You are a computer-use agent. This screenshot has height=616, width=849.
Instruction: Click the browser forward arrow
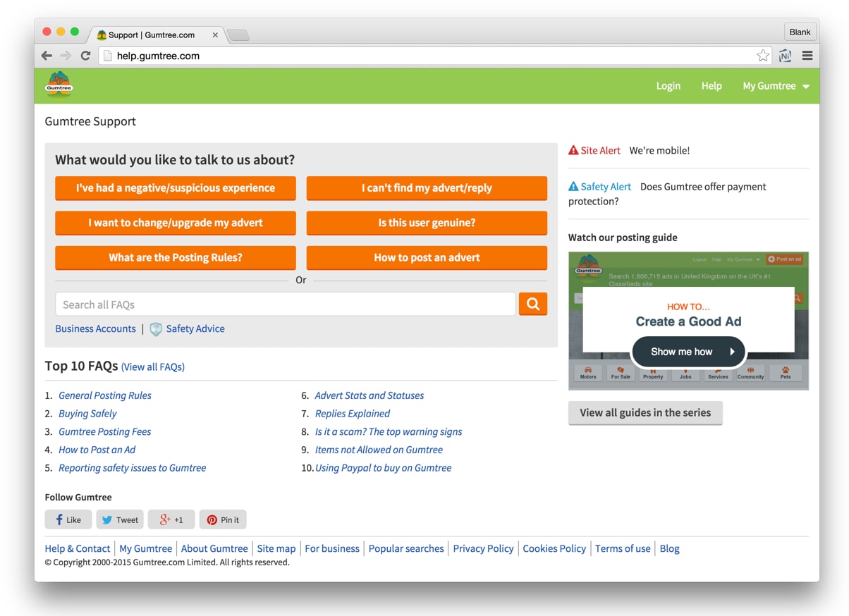point(66,56)
